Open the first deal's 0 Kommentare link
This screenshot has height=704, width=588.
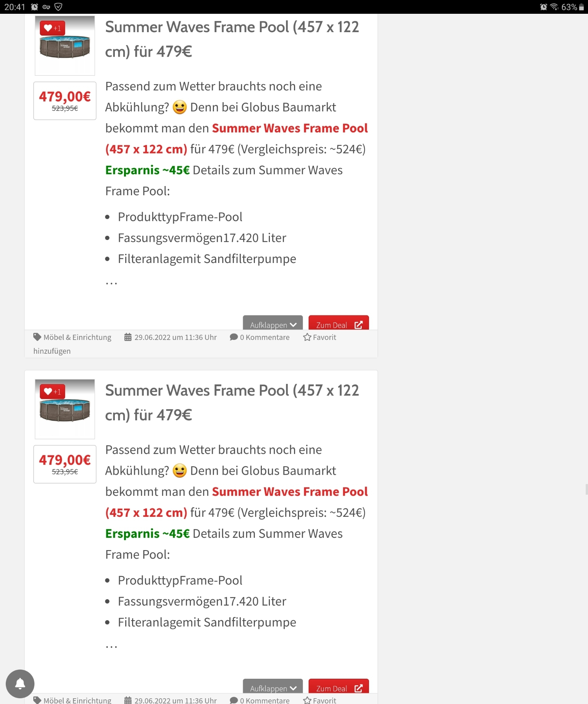265,337
